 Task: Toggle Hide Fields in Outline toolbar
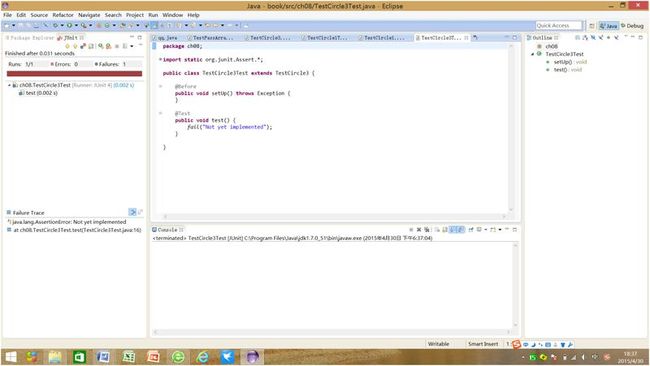(x=593, y=38)
